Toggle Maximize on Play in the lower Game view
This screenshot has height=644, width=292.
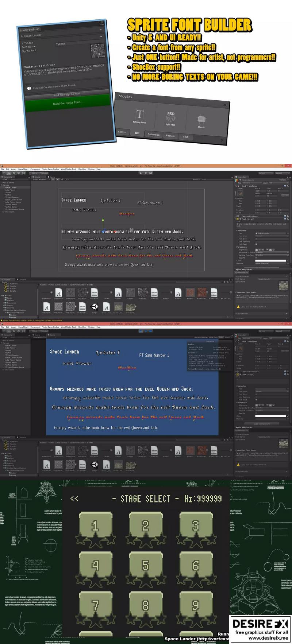(201, 337)
